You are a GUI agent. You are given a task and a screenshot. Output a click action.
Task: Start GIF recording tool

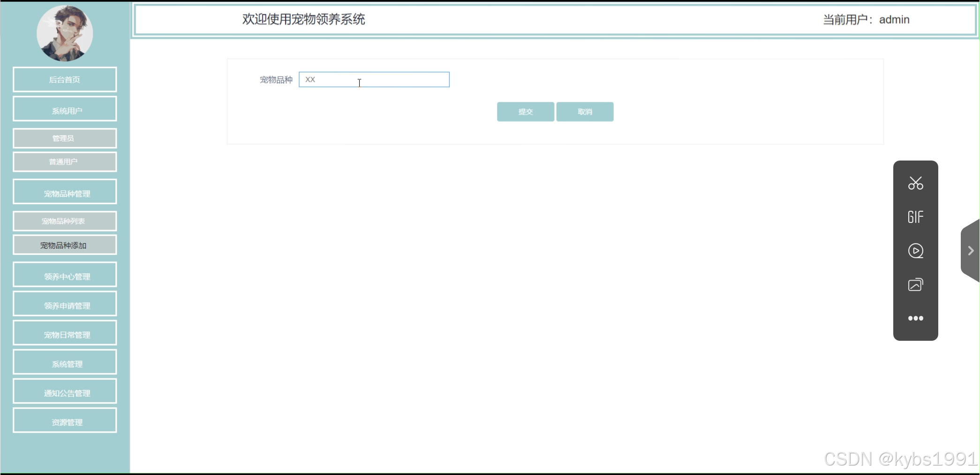(915, 217)
